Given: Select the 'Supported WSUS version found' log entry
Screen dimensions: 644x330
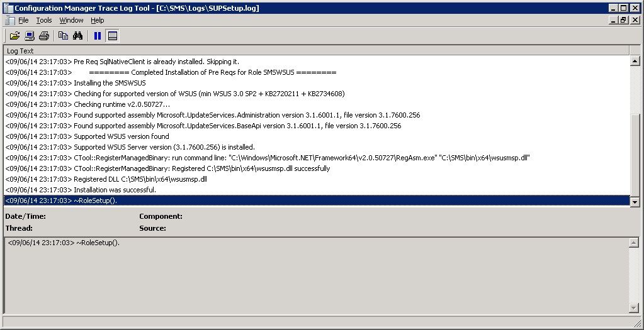Looking at the screenshot, I should click(x=121, y=136).
